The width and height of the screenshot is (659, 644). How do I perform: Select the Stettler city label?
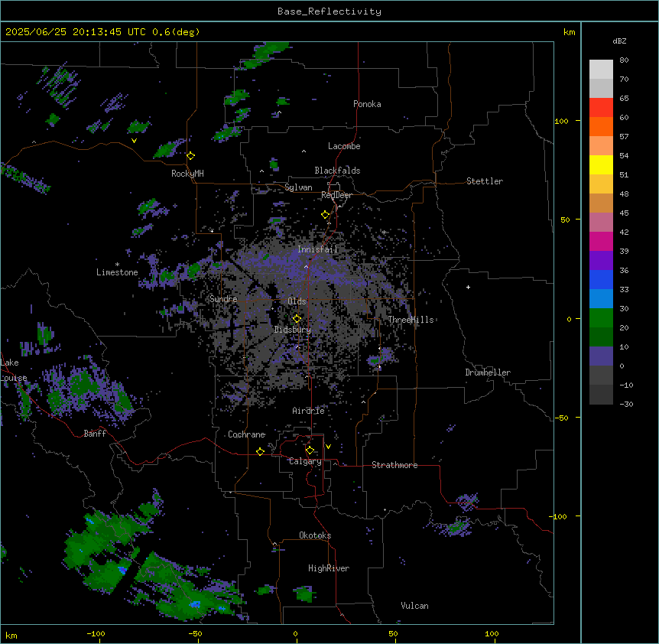[x=485, y=181]
